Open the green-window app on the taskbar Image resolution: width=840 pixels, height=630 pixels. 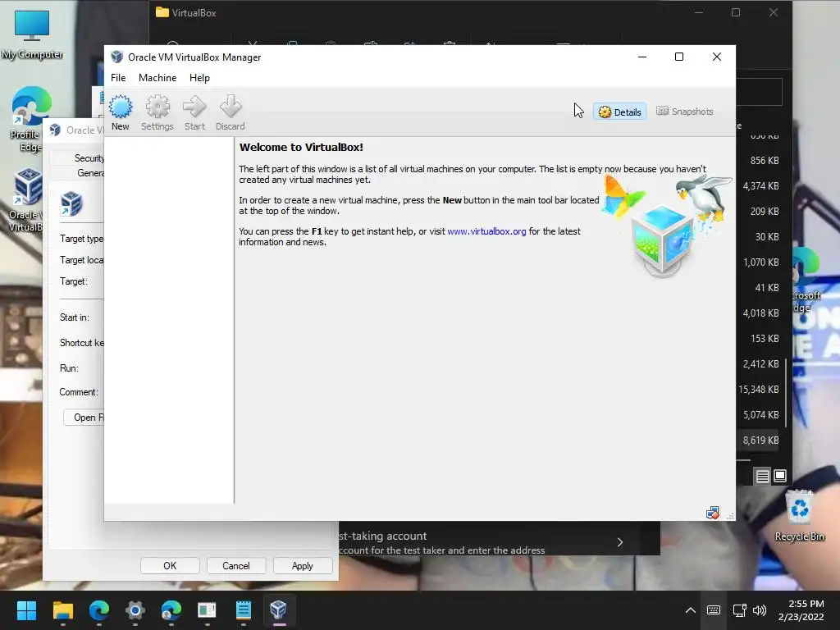coord(207,610)
